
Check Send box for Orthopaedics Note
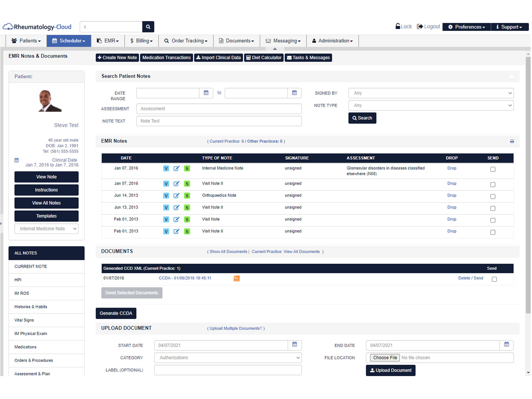(x=493, y=197)
